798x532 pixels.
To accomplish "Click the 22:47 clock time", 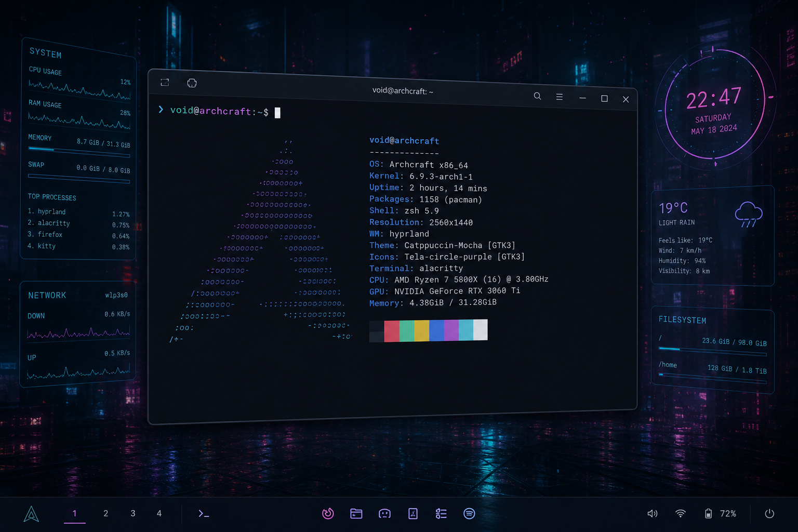I will click(714, 98).
